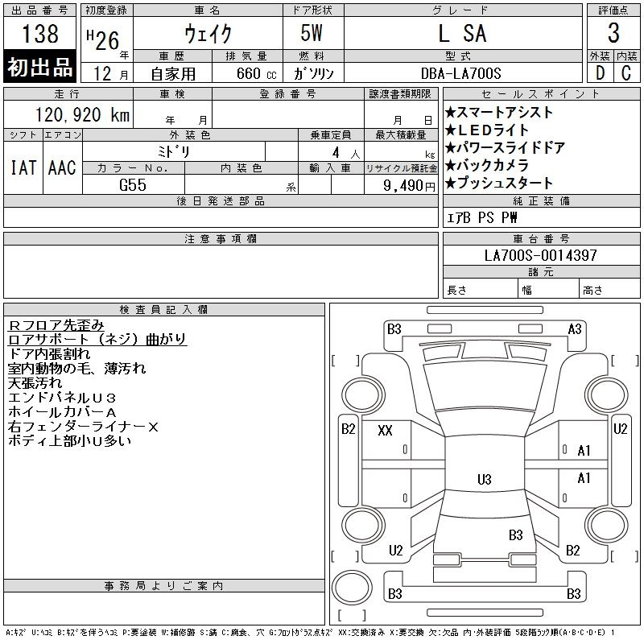Click the recycle deposit amount 9,490円

411,185
